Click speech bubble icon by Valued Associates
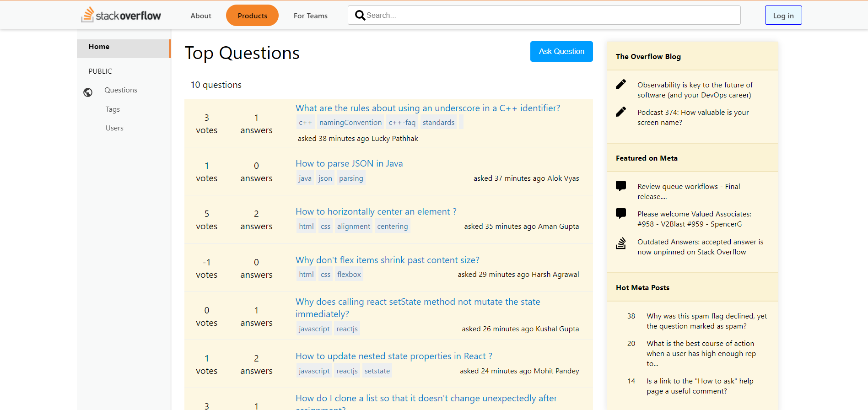Screen dimensions: 868x410 tap(621, 213)
